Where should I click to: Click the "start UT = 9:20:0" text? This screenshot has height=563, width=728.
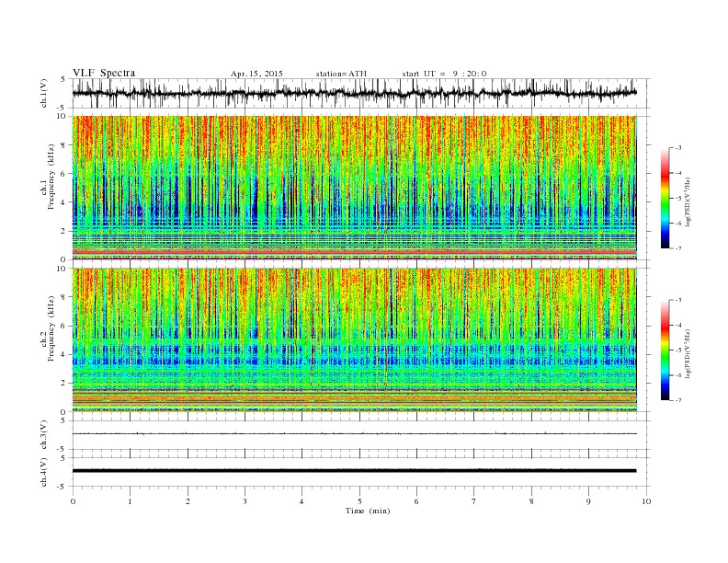(444, 74)
